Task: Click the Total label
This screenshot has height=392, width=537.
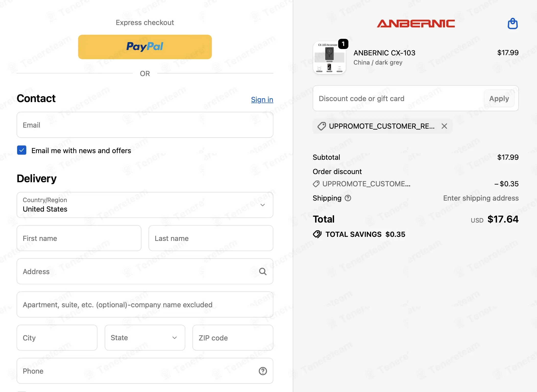Action: 324,219
